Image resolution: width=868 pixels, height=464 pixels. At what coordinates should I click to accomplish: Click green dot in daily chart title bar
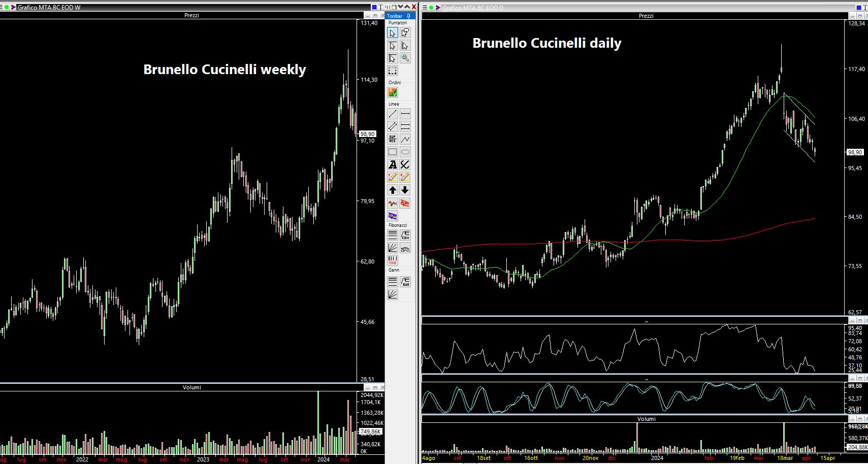pyautogui.click(x=431, y=8)
